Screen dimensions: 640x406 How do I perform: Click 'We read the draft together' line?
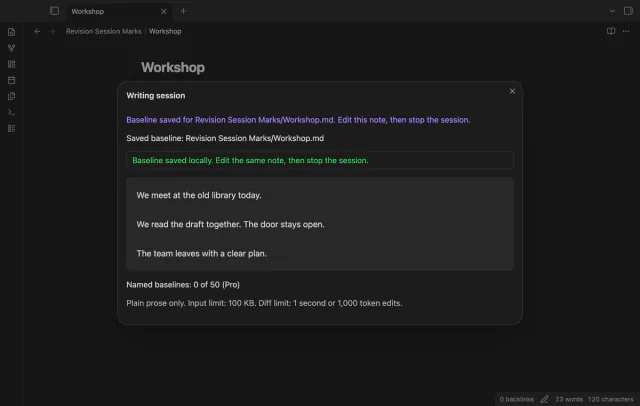(230, 224)
